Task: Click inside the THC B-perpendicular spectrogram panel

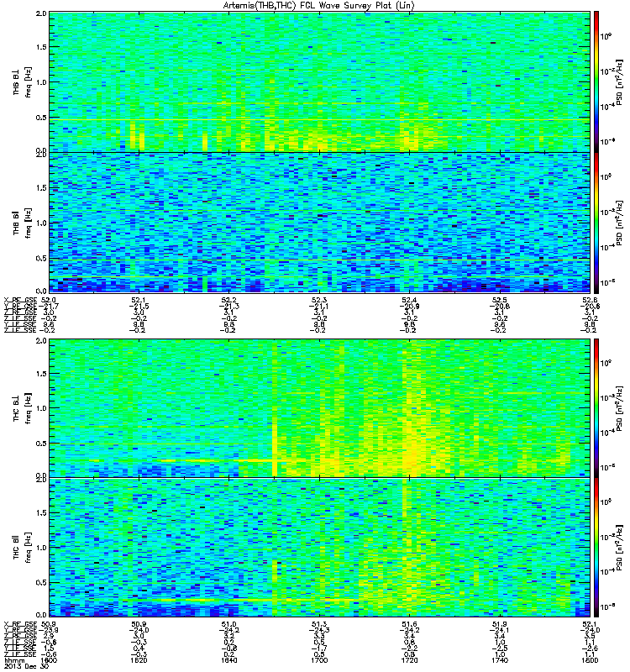Action: (x=319, y=408)
